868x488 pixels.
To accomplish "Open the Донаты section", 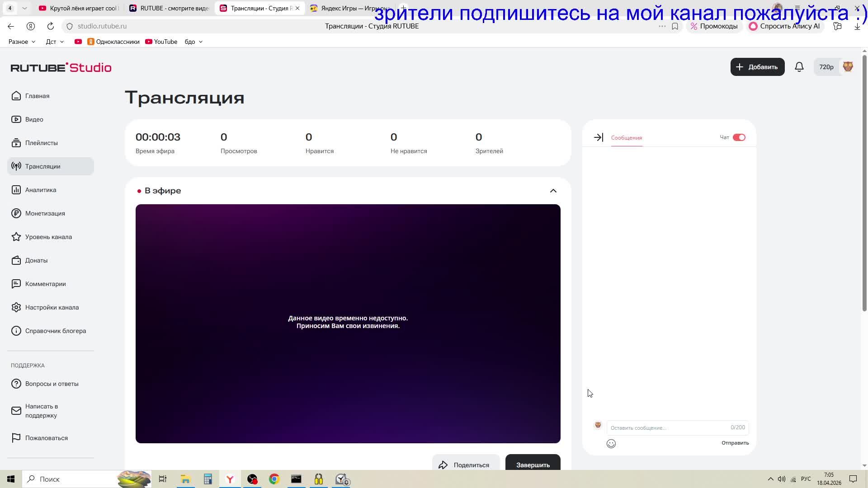I will pyautogui.click(x=36, y=260).
